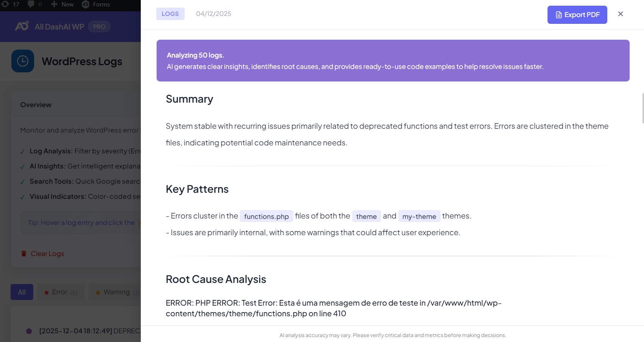Open the 18:12:49 deprecated log entry
Image resolution: width=644 pixels, height=342 pixels.
(89, 331)
